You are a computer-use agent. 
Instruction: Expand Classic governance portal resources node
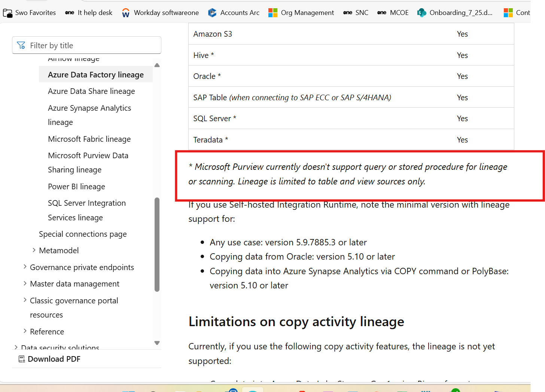[x=25, y=300]
